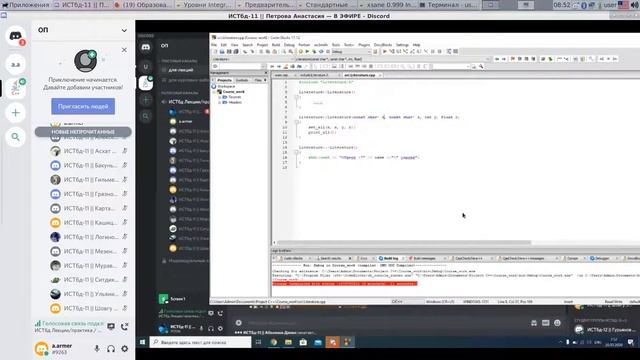Select the C++ server icon in the sidebar

click(x=16, y=89)
